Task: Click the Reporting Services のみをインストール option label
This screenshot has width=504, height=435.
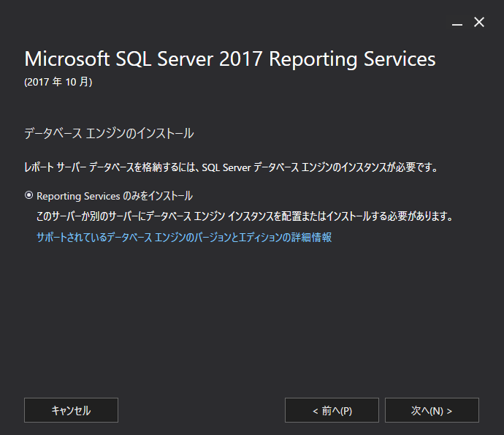Action: pyautogui.click(x=115, y=196)
